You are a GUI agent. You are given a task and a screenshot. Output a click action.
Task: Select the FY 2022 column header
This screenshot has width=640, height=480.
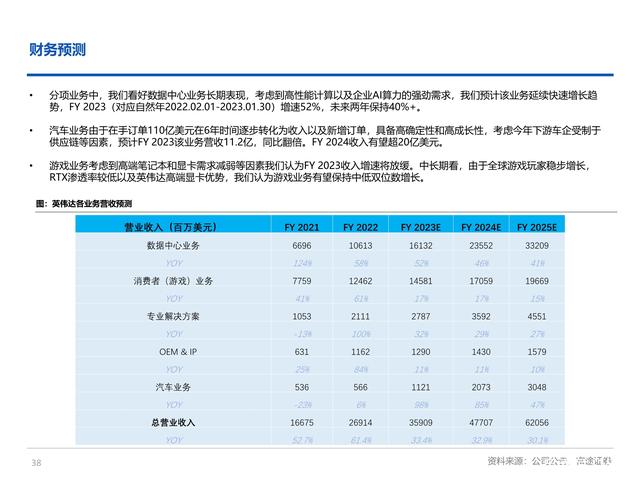click(x=360, y=227)
